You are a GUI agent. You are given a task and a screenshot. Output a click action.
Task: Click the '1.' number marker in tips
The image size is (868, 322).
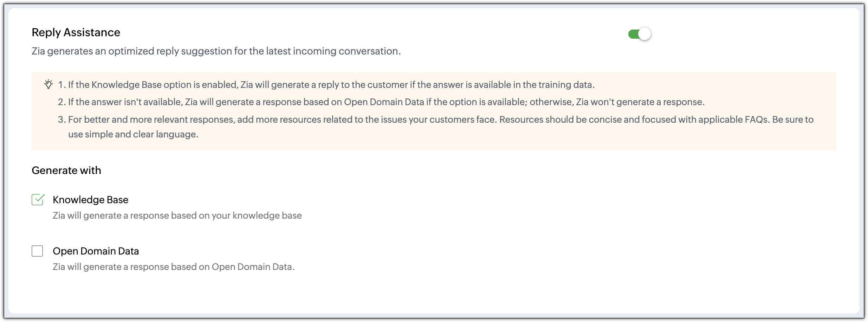point(62,85)
